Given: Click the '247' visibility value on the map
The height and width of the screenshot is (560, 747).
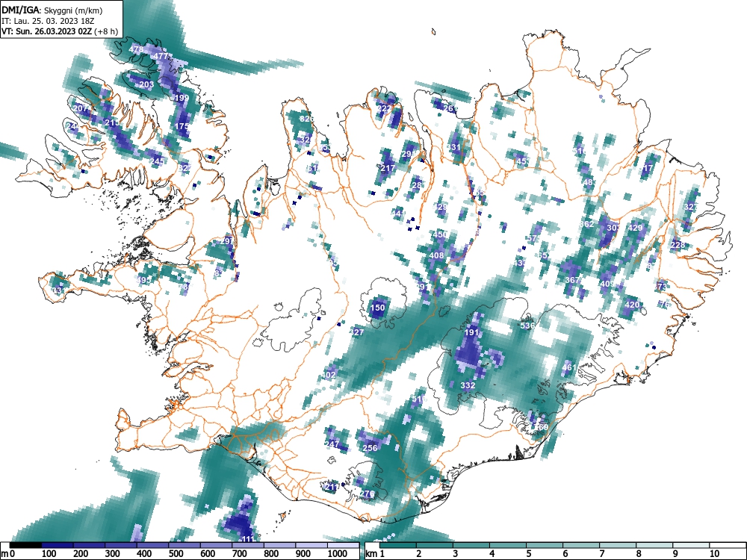Looking at the screenshot, I should point(332,445).
